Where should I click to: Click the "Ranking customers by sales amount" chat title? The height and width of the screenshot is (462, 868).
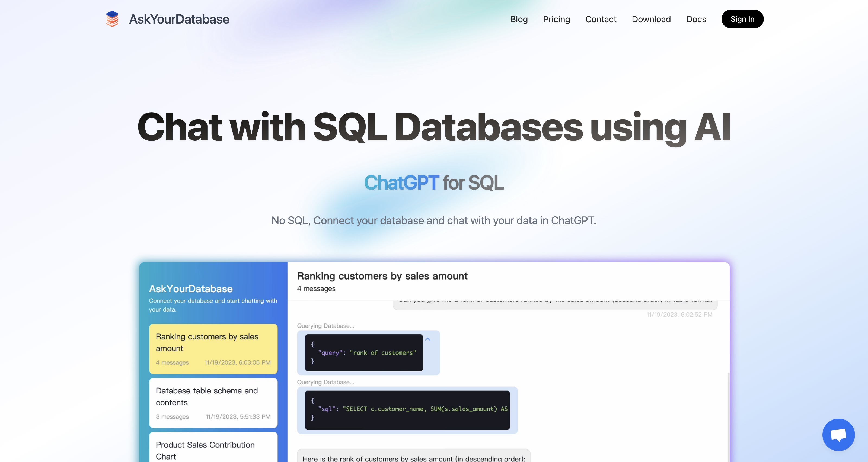[382, 276]
